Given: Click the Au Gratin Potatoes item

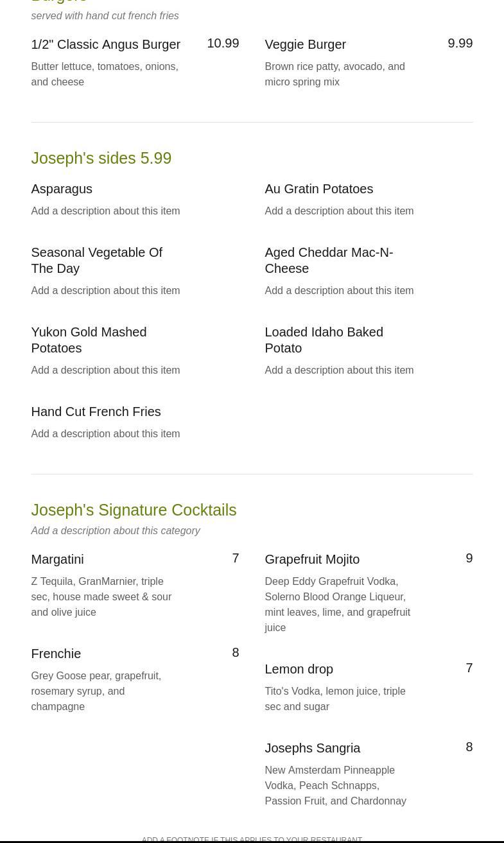Looking at the screenshot, I should 318,189.
